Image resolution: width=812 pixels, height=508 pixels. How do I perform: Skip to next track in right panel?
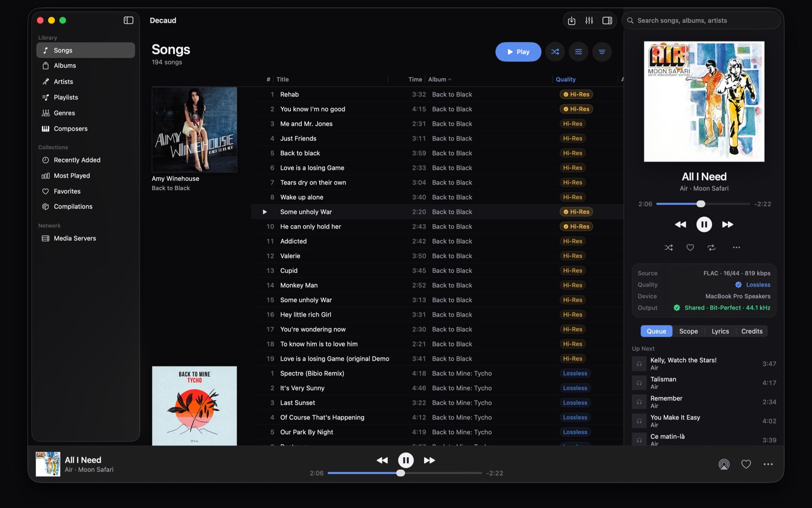coord(727,225)
